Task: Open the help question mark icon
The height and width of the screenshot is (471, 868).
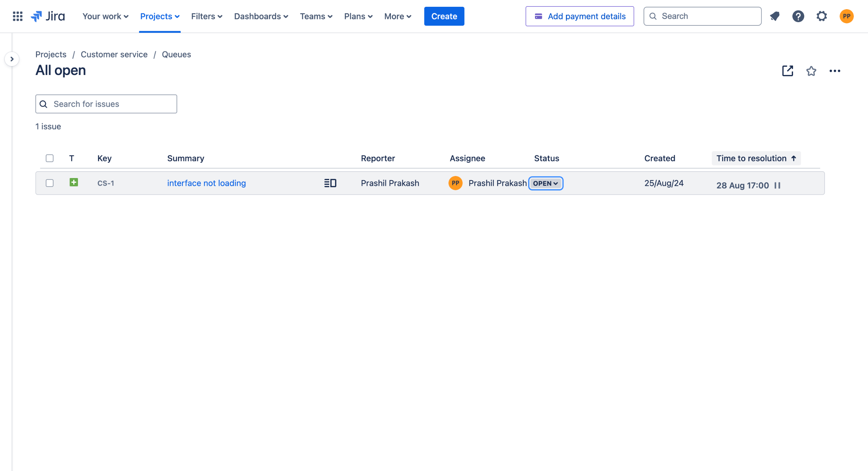Action: (798, 16)
